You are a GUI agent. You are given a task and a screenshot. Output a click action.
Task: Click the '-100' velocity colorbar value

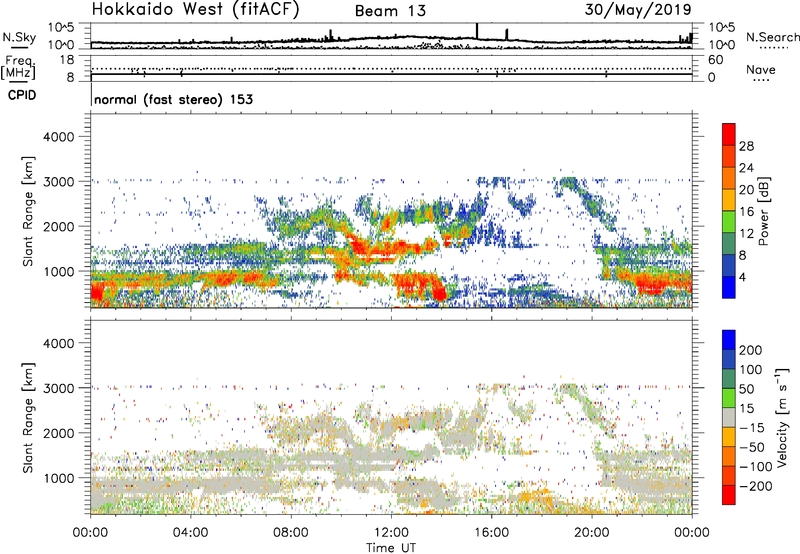(756, 466)
